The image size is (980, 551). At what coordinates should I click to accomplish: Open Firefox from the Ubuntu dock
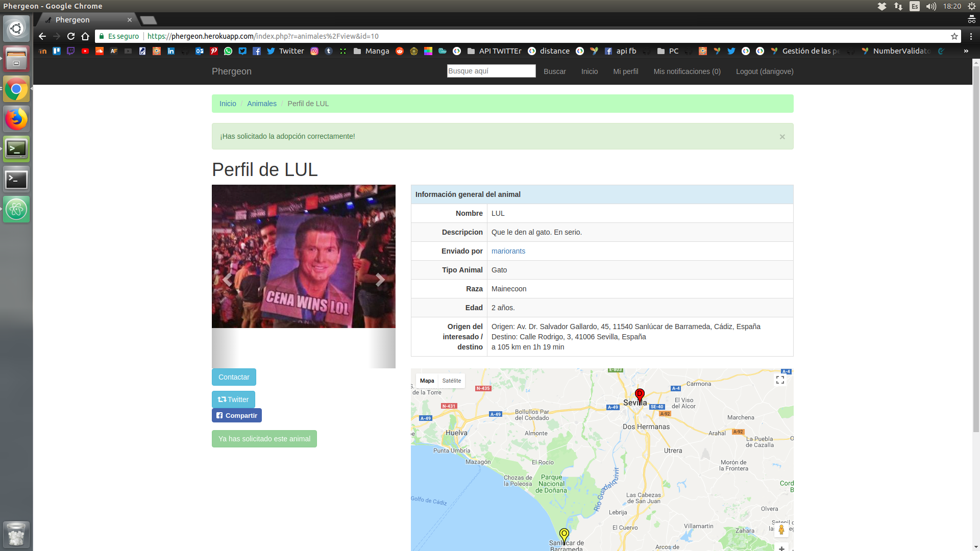click(16, 119)
